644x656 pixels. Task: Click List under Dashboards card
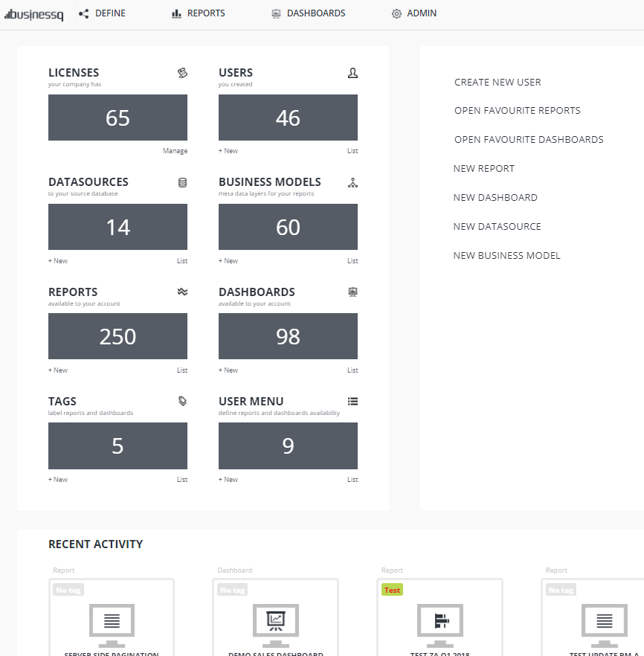pyautogui.click(x=352, y=370)
